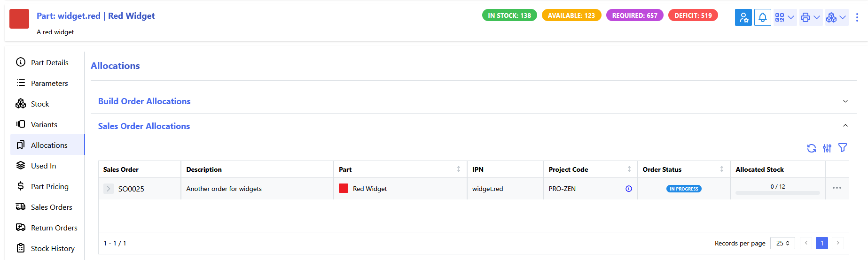This screenshot has width=868, height=260.
Task: Open the table filter funnel icon
Action: point(842,148)
